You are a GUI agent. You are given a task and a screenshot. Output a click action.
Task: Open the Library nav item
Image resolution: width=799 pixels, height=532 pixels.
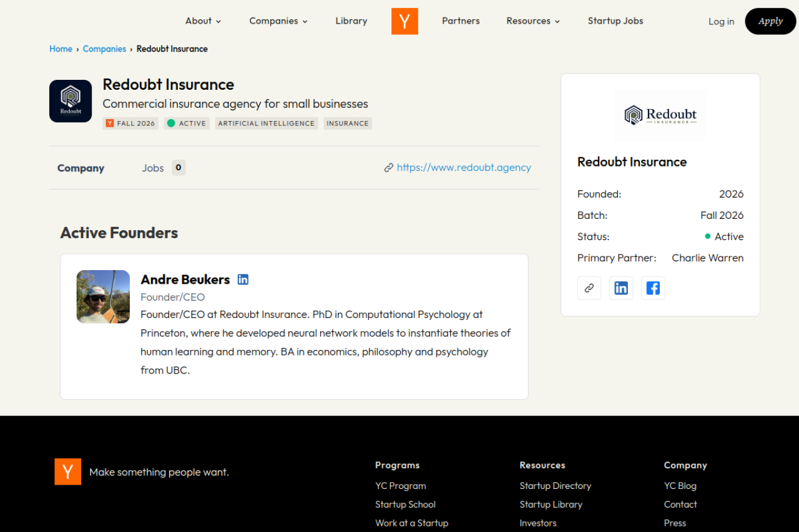click(351, 21)
